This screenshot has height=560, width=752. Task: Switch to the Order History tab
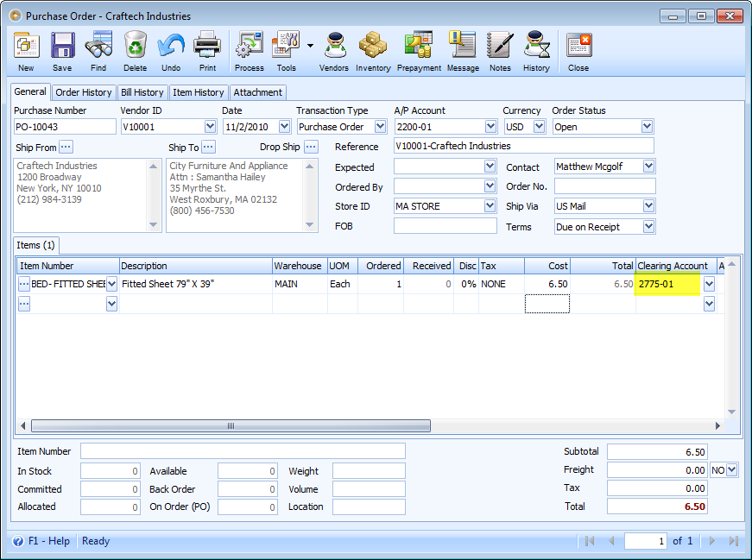click(84, 92)
